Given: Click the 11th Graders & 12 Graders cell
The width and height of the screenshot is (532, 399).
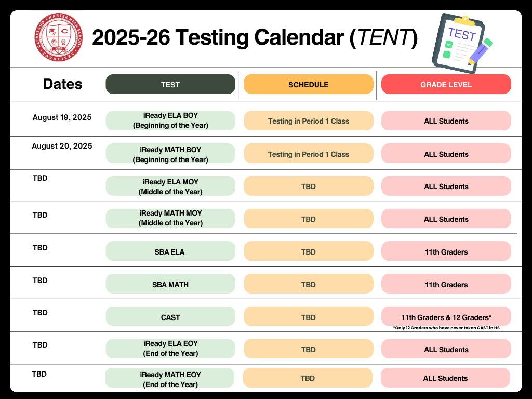Looking at the screenshot, I should coord(446,316).
